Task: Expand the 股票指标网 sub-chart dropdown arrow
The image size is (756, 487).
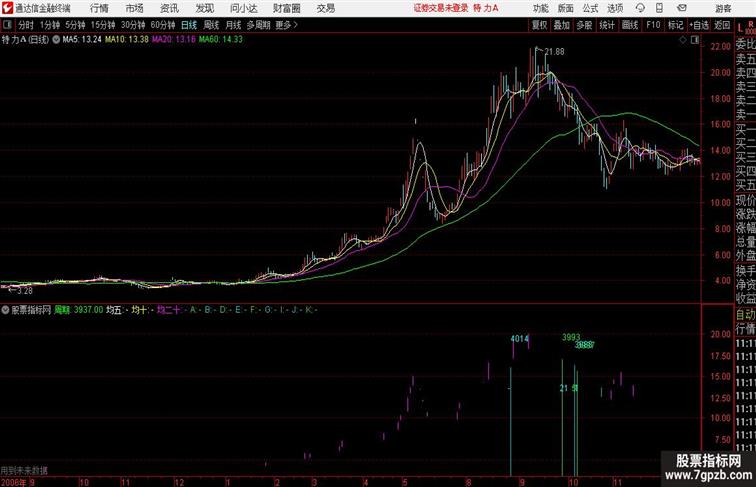Action: point(5,310)
